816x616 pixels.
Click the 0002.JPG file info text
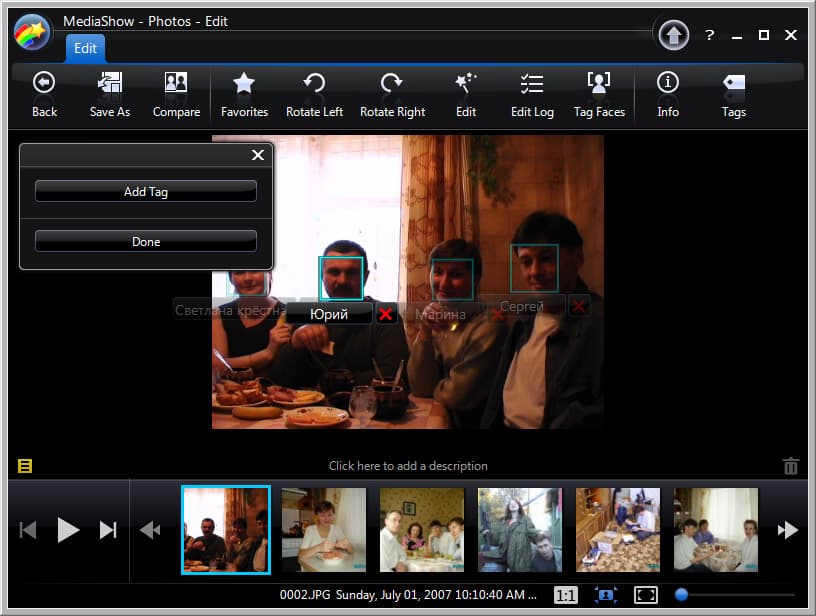pos(408,595)
